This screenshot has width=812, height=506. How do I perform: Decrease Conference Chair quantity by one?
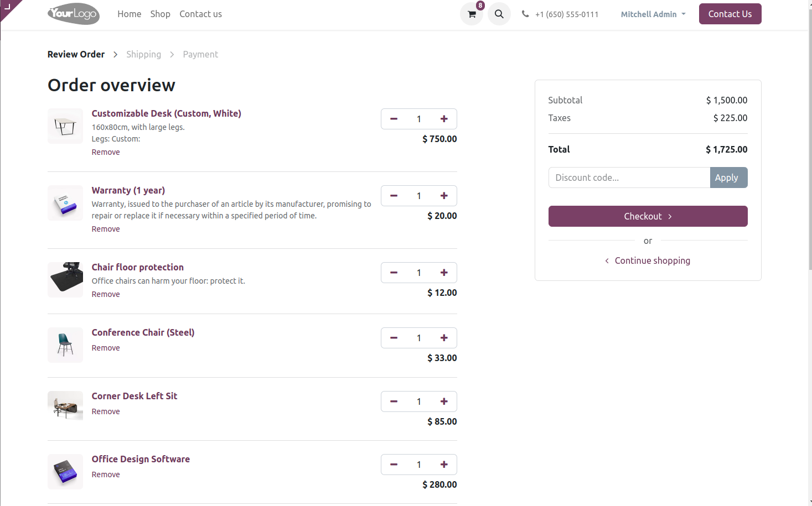(394, 338)
